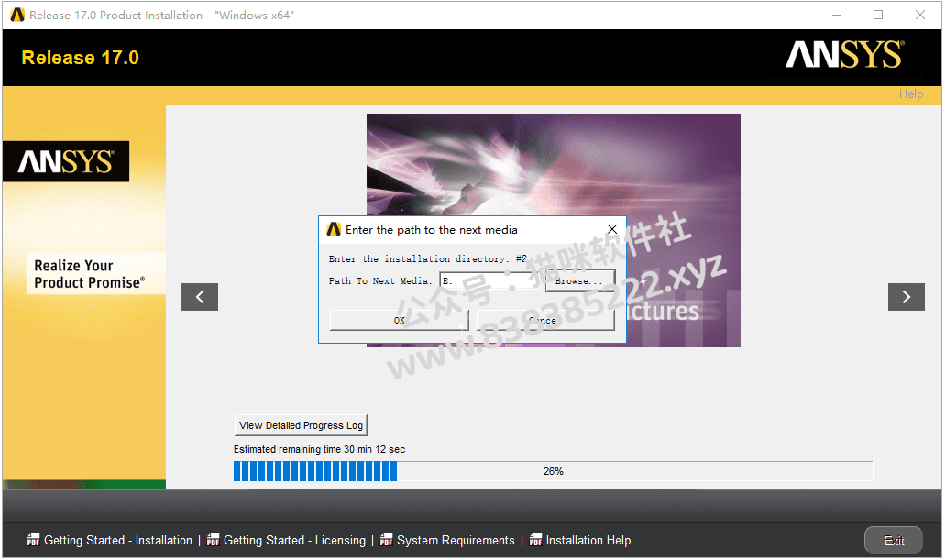Click the next slide arrow button
The height and width of the screenshot is (560, 945).
[906, 297]
